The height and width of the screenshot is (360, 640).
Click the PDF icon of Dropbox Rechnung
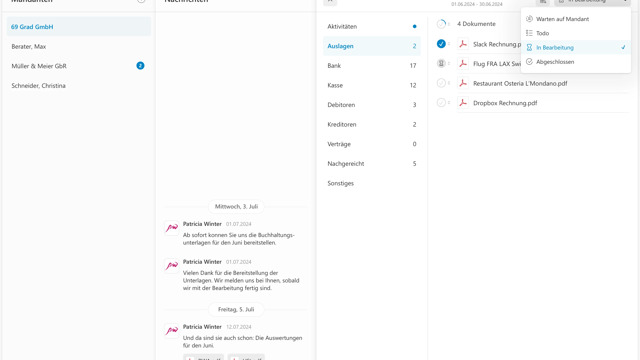coord(462,102)
